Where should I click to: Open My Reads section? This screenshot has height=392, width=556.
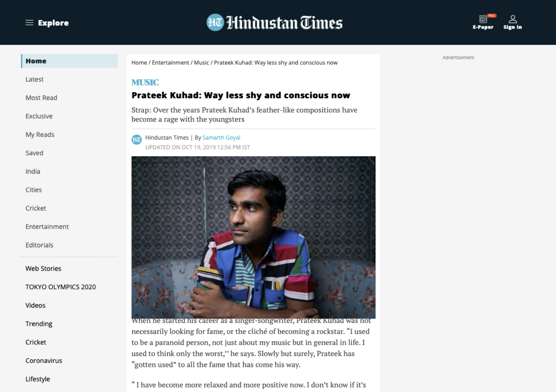pyautogui.click(x=40, y=135)
